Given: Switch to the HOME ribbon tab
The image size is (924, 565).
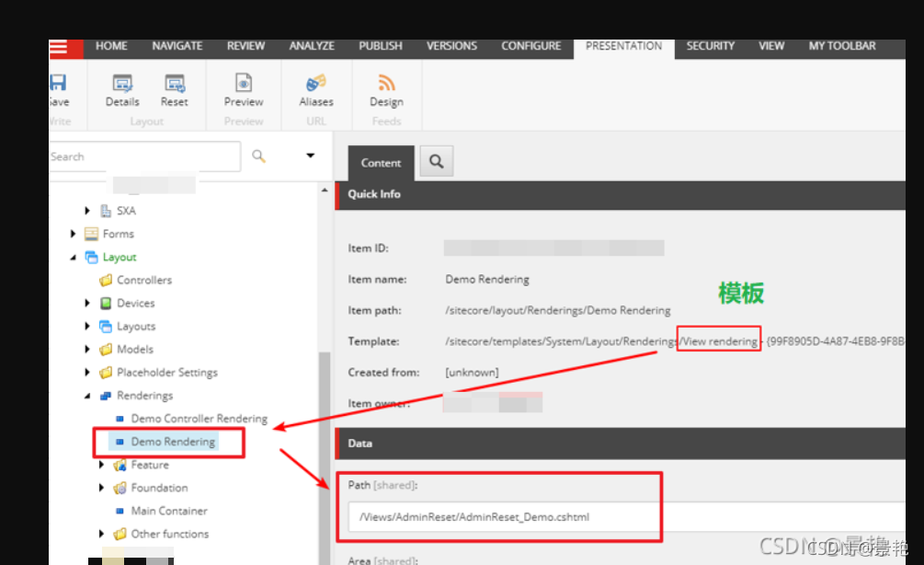Looking at the screenshot, I should click(x=111, y=46).
